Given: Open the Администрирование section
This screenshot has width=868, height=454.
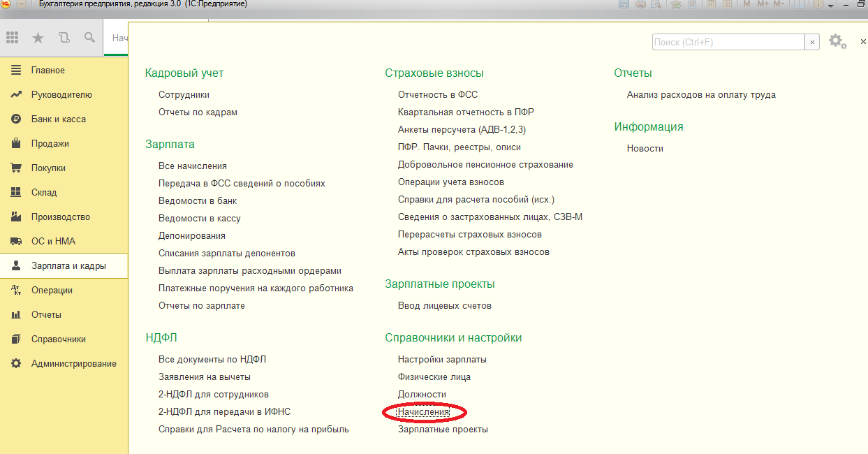Looking at the screenshot, I should tap(64, 364).
